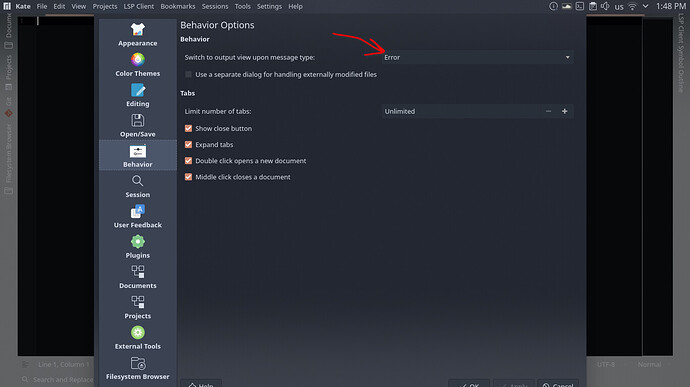The height and width of the screenshot is (387, 690).
Task: Open the Appearance settings page
Action: tap(138, 35)
